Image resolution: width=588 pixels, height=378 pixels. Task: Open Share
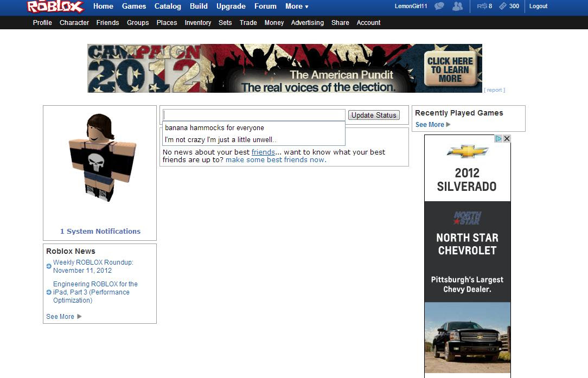tap(340, 22)
